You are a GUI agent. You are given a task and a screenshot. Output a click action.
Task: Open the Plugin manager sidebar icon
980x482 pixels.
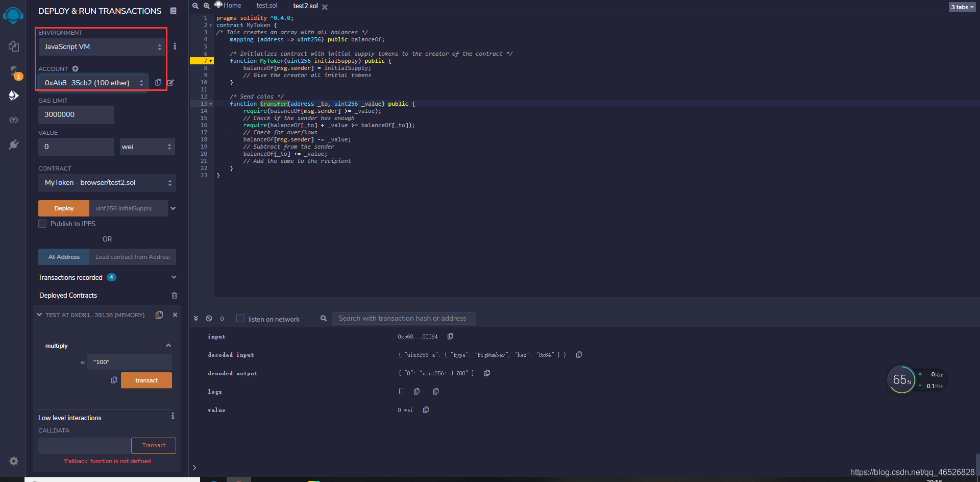coord(14,144)
